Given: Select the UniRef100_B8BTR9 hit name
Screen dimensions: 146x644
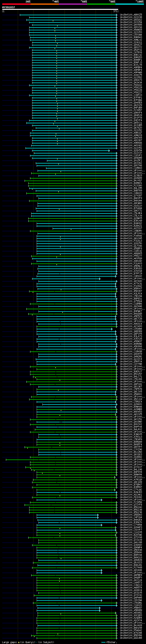Looking at the screenshot, I should pyautogui.click(x=131, y=191).
